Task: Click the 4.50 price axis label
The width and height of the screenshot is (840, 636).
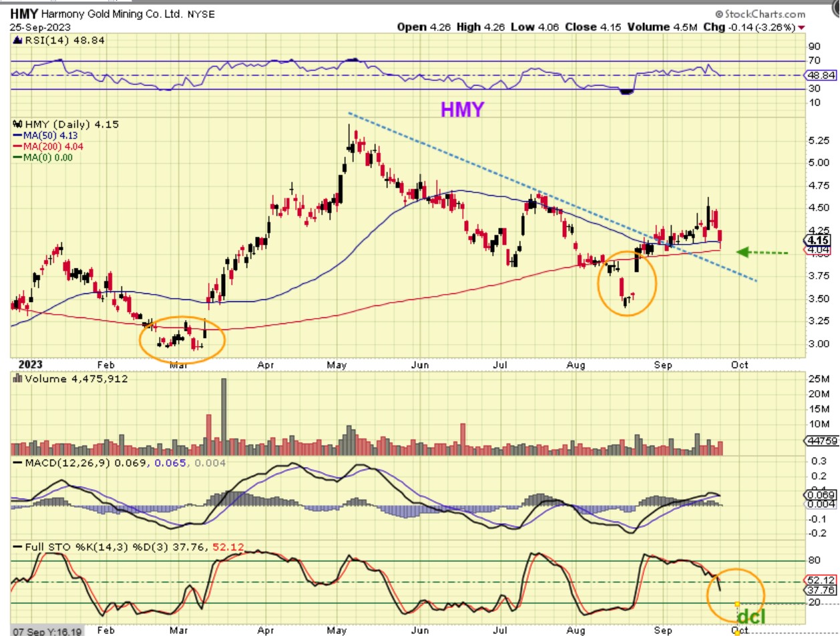Action: (x=819, y=208)
